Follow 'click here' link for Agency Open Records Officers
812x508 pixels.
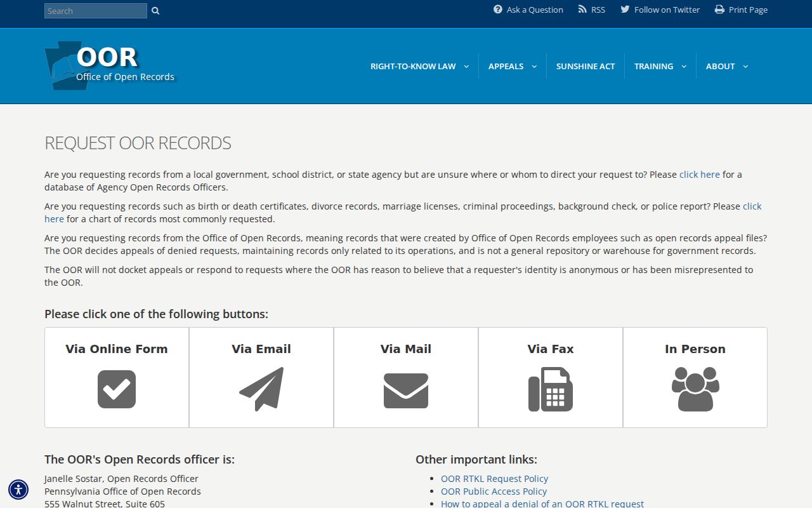click(700, 175)
